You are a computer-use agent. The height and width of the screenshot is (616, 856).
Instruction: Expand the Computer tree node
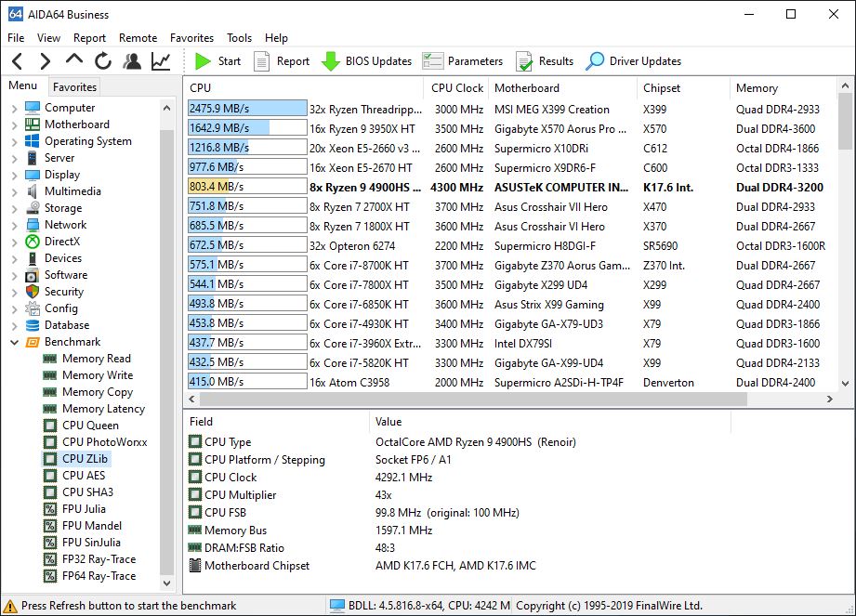pyautogui.click(x=14, y=108)
